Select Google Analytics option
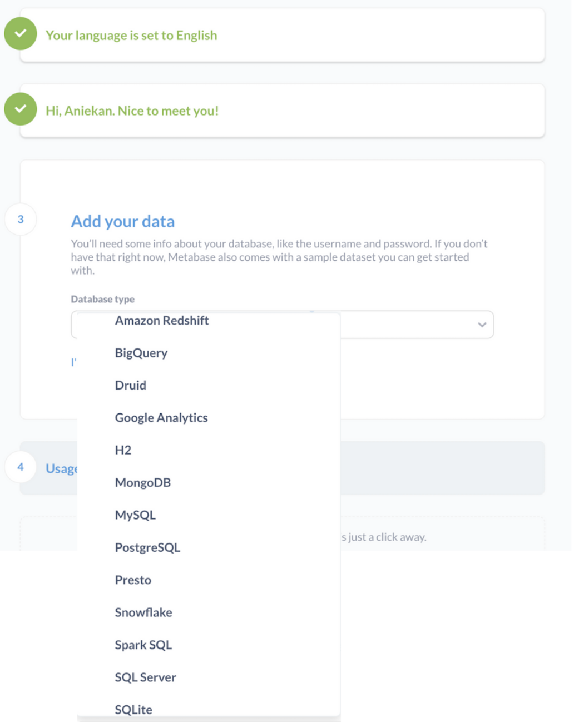The image size is (574, 728). coord(161,418)
